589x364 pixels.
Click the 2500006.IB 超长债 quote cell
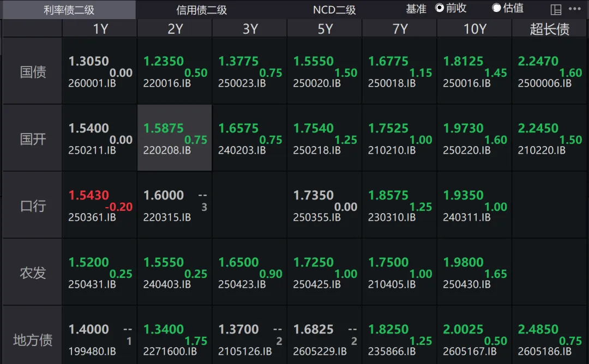pos(549,72)
